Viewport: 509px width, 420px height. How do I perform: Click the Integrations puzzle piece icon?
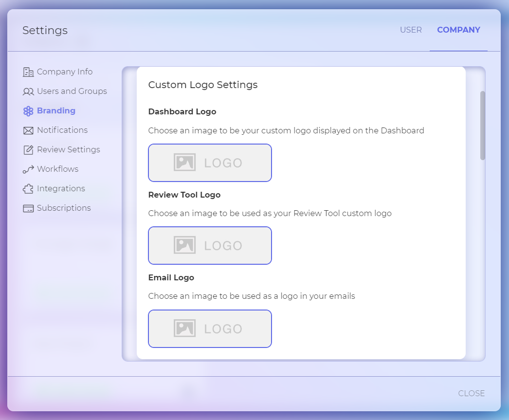[x=28, y=188]
